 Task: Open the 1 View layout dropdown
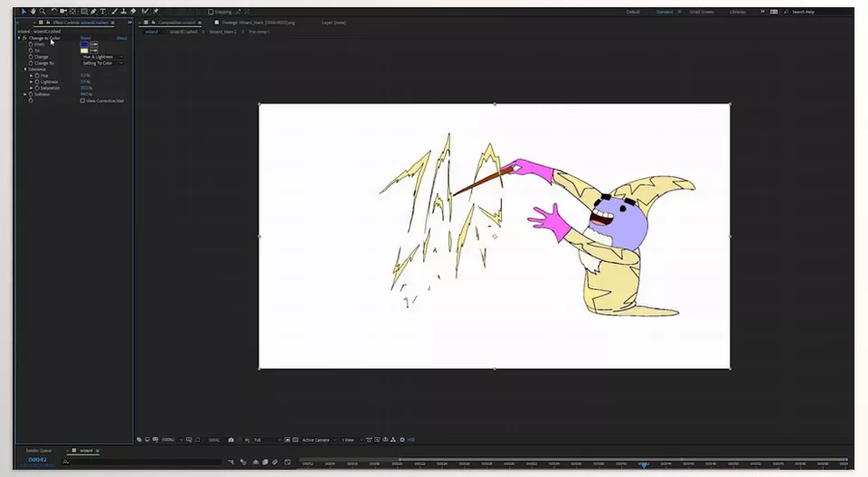[x=352, y=440]
